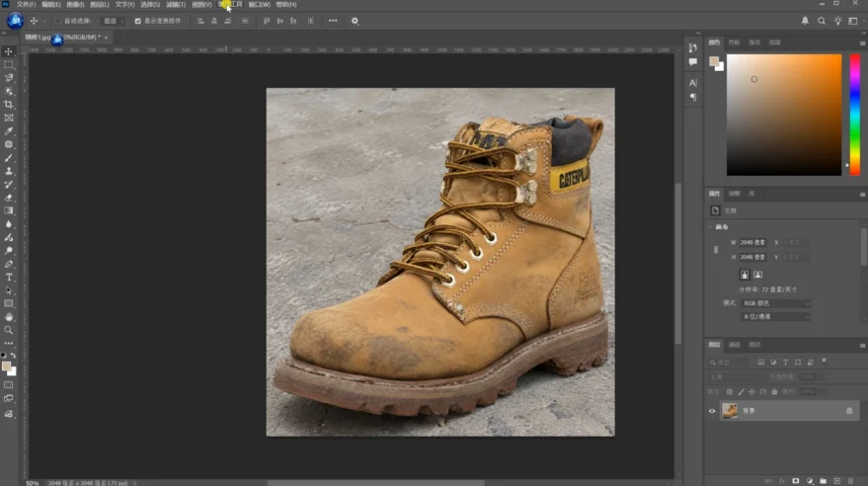Open the Color panel flyout menu
868x487 pixels.
click(x=862, y=43)
